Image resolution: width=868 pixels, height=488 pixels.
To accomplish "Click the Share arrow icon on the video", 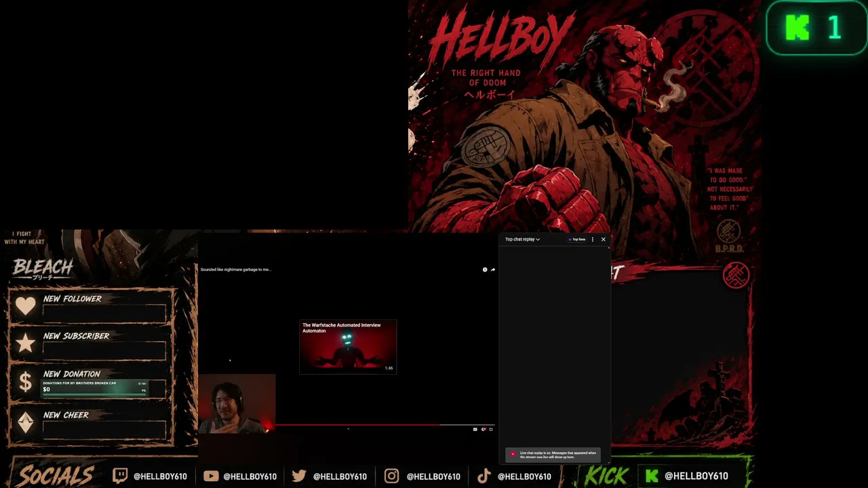I will click(492, 270).
